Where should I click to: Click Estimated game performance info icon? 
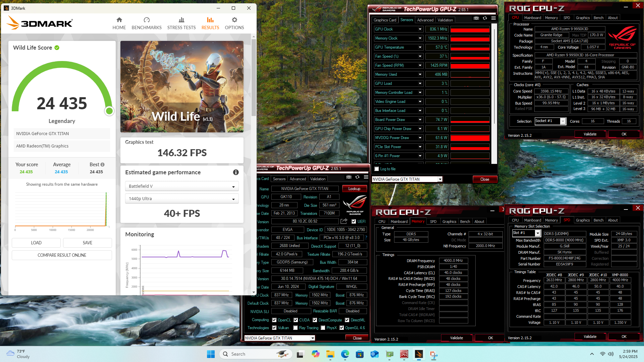(x=236, y=172)
